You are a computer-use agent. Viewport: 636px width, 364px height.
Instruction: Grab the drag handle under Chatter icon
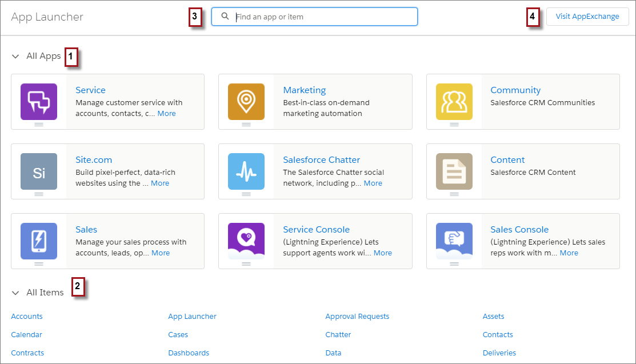(246, 194)
